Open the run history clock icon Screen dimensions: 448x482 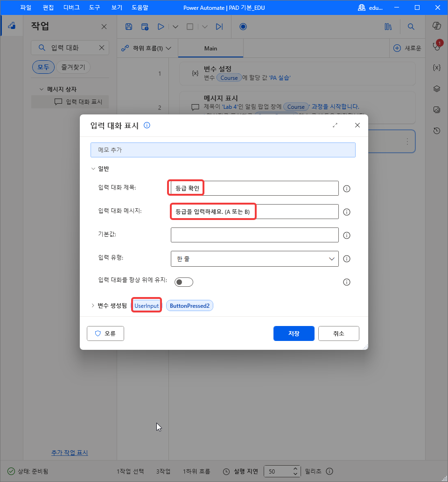coord(437,131)
